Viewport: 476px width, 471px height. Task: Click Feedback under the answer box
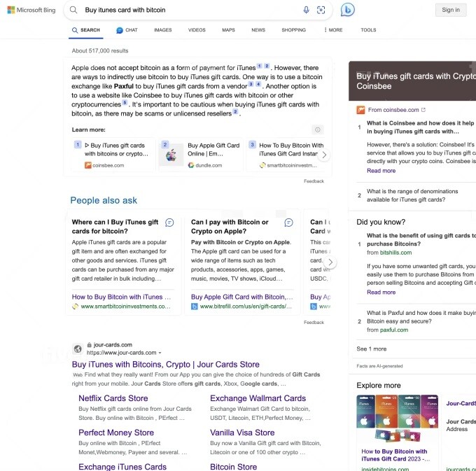coord(314,181)
